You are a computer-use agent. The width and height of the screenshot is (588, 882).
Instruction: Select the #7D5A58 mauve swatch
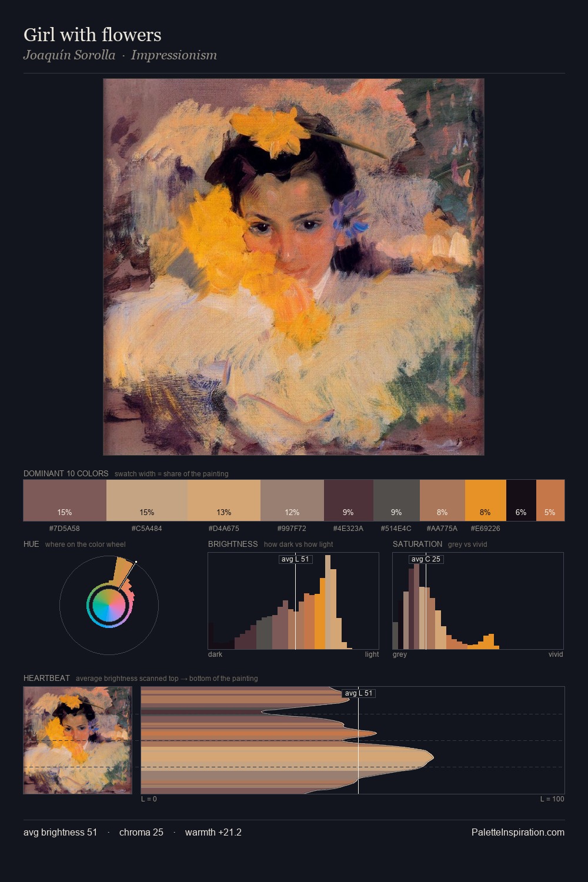click(65, 500)
